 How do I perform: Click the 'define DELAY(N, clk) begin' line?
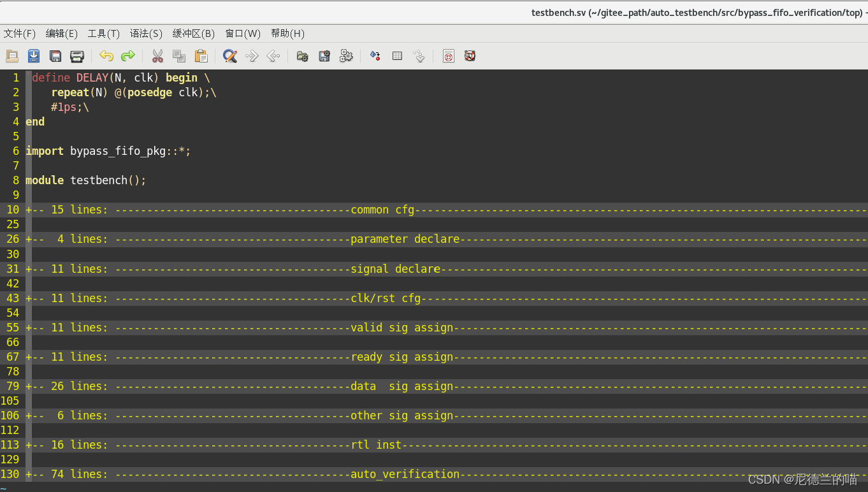(118, 78)
